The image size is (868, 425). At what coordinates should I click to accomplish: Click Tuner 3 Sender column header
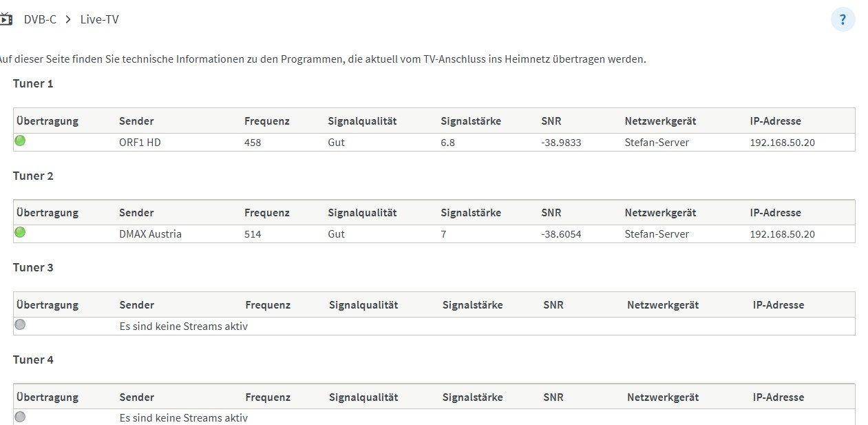pyautogui.click(x=136, y=304)
